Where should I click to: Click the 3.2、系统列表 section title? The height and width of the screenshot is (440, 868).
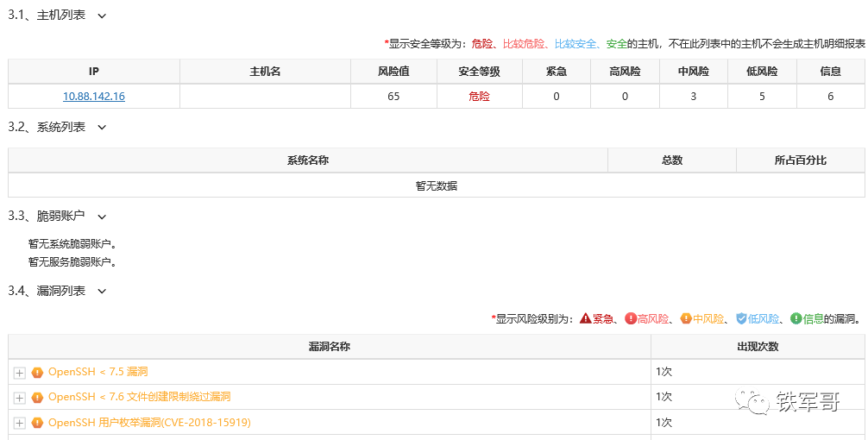(47, 127)
